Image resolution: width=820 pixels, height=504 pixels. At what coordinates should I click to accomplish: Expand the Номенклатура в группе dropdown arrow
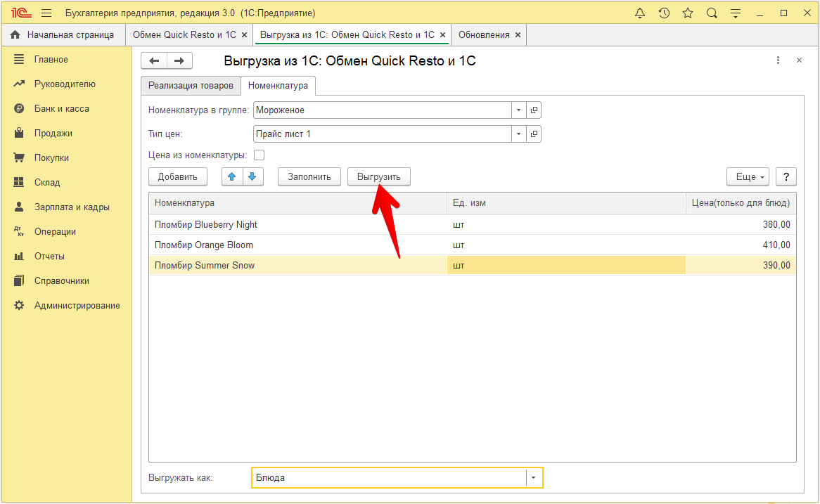click(518, 110)
